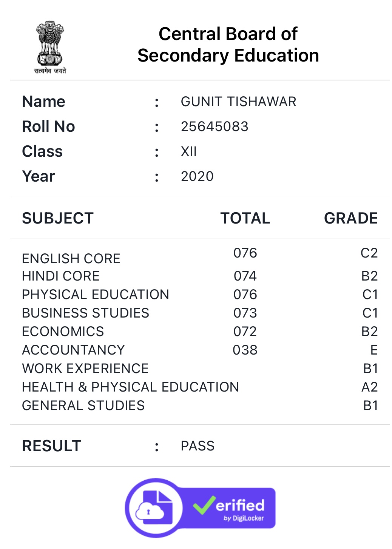
Task: Select HEALTH & PHYSICAL EDUCATION row
Action: [x=200, y=387]
